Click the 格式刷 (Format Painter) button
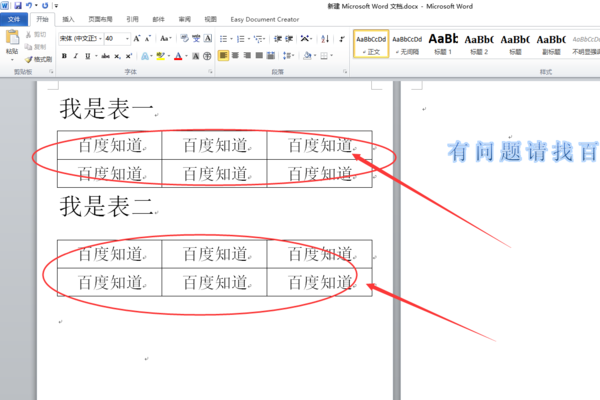The width and height of the screenshot is (600, 400). point(39,59)
